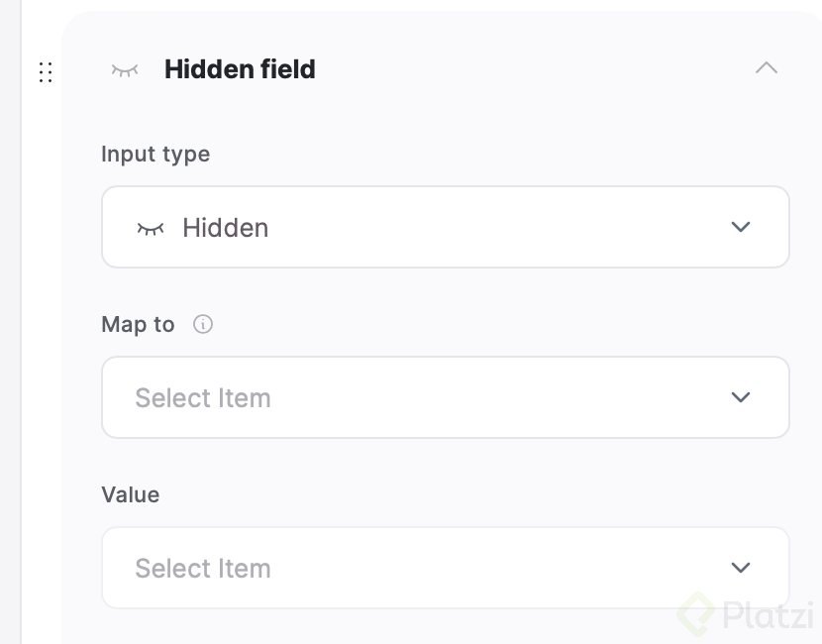Click the Input type dropdown arrow
The height and width of the screenshot is (644, 822).
click(x=740, y=227)
